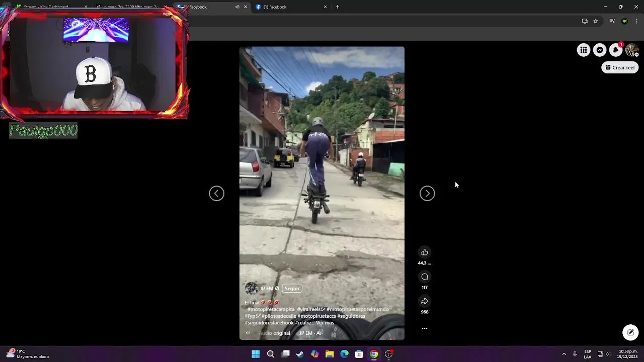Viewport: 644px width, 362px height.
Task: Close the (1) Facebook tab
Action: (x=325, y=7)
